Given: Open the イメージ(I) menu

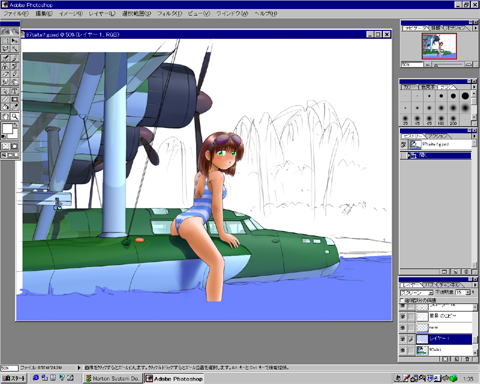Looking at the screenshot, I should click(70, 14).
